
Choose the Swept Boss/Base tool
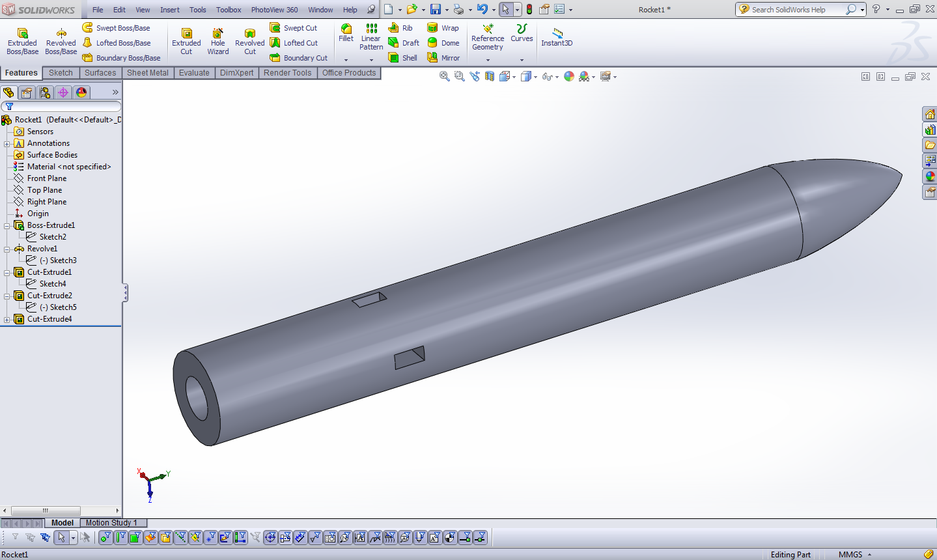(x=116, y=28)
